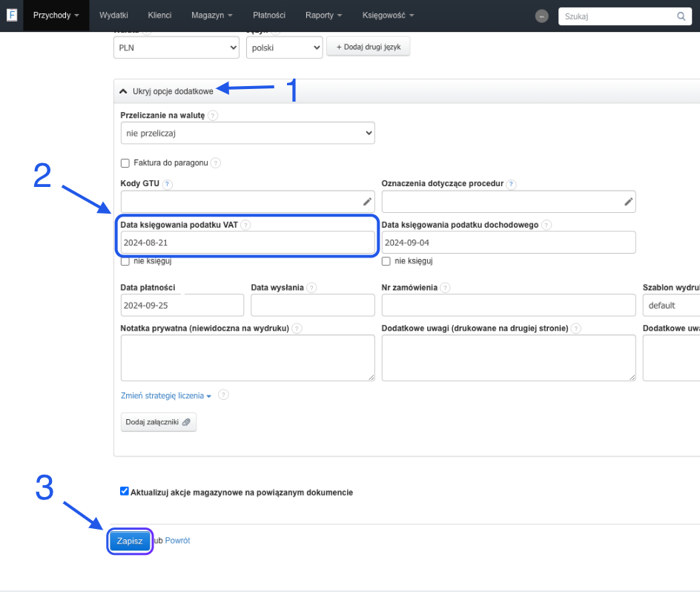Click the search magnifier icon
Viewport: 700px width, 592px height.
click(681, 16)
